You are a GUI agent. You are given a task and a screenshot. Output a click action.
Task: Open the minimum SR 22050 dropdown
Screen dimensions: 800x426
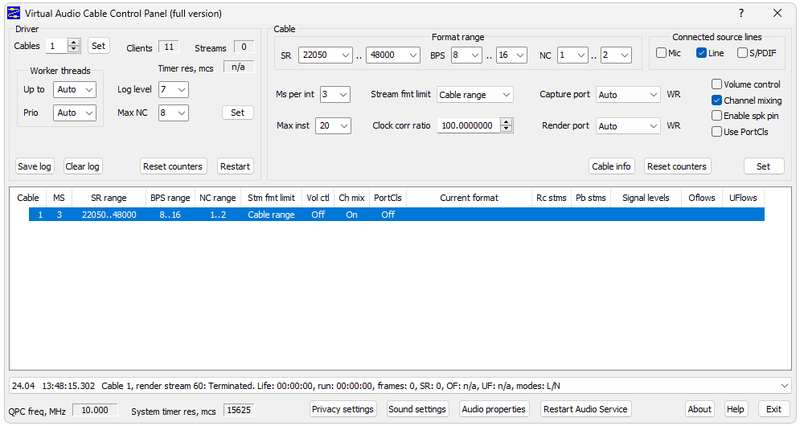coord(326,55)
